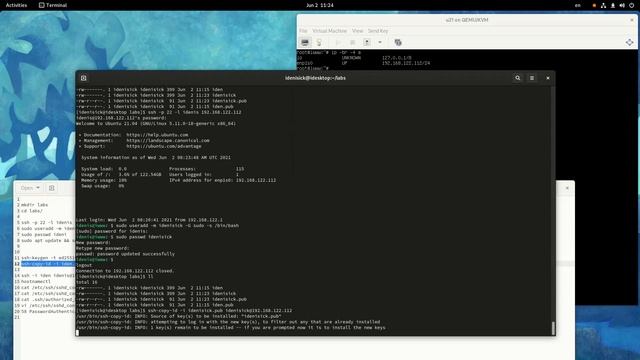Open the Send Key menu
640x360 pixels.
tap(378, 31)
